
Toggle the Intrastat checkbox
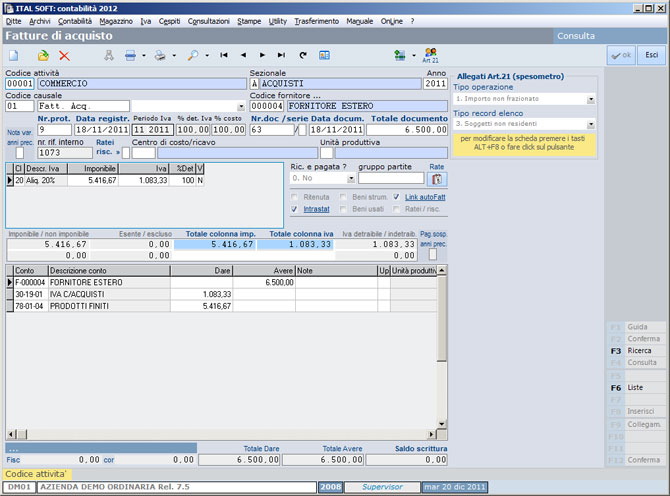tap(294, 209)
